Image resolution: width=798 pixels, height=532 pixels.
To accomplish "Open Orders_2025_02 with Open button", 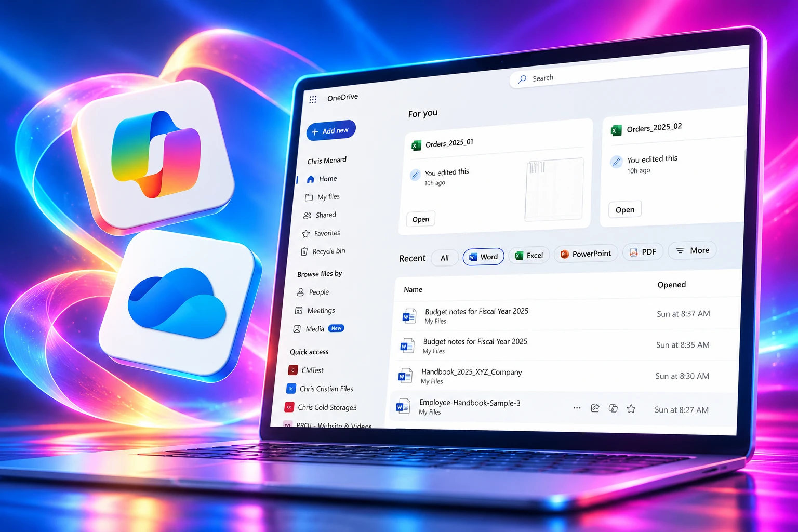I will coord(625,210).
